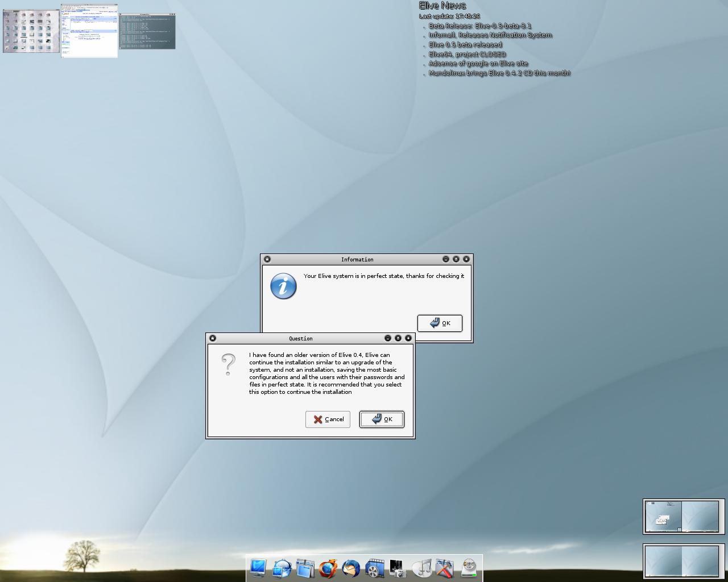Open the hammer and tools icon in the dock
Image resolution: width=728 pixels, height=582 pixels.
pyautogui.click(x=445, y=568)
